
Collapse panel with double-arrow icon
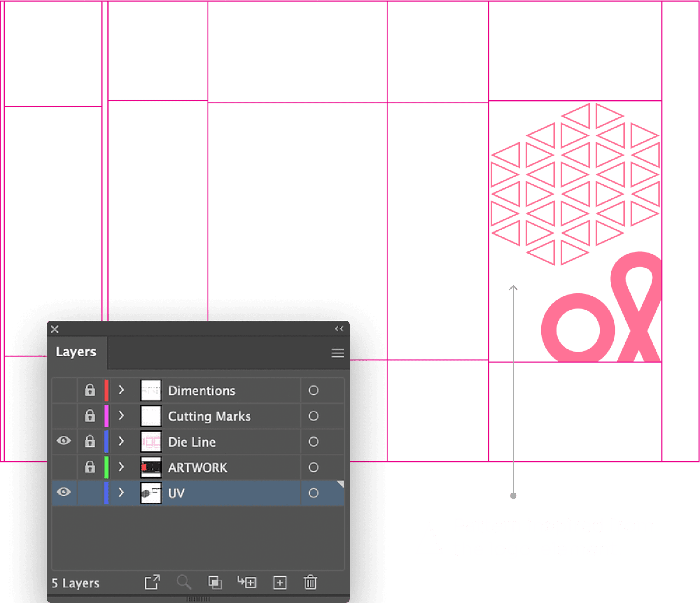[339, 329]
